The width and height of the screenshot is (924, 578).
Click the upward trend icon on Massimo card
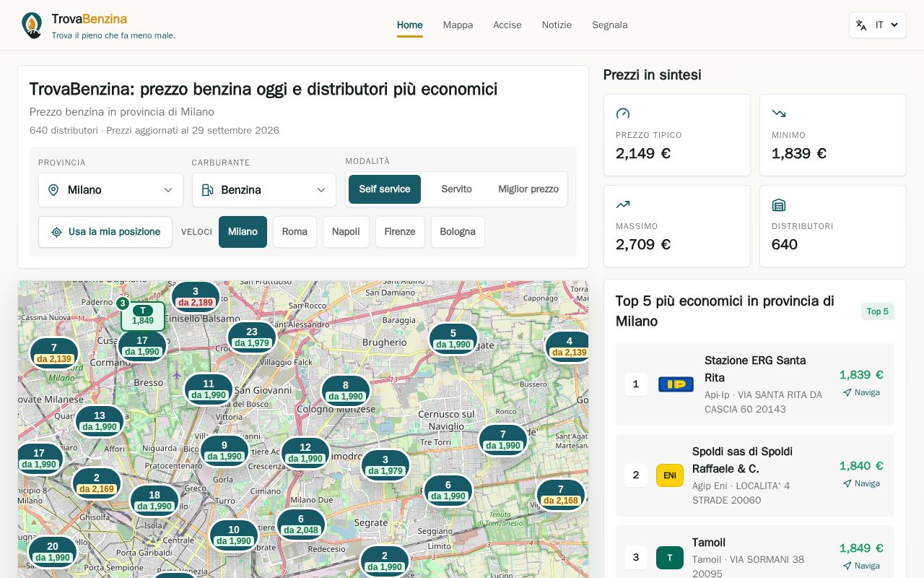623,204
